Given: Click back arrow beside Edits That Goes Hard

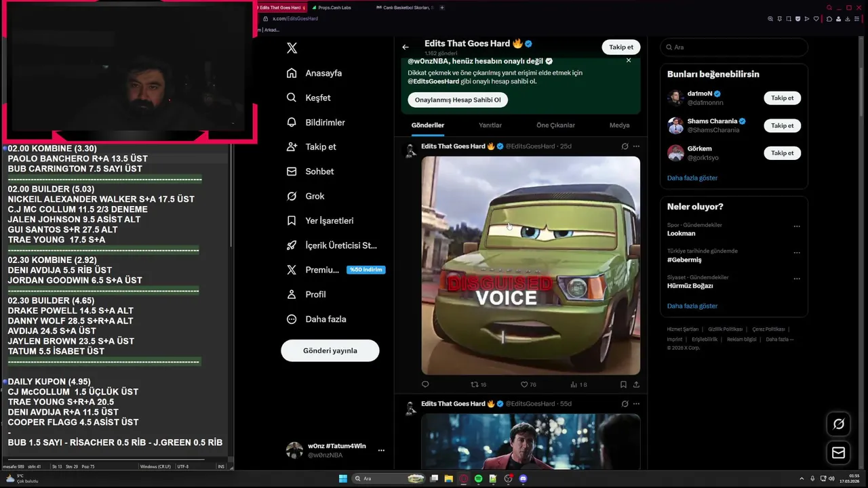Looking at the screenshot, I should 406,47.
